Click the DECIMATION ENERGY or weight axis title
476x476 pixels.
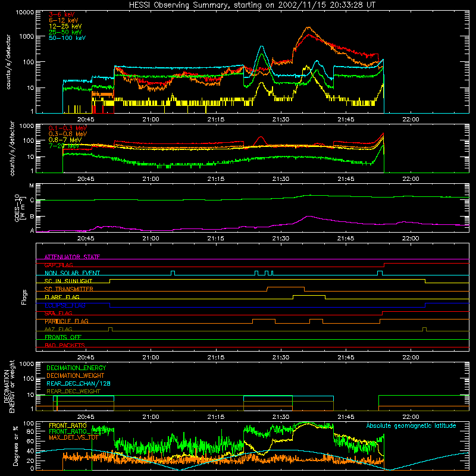pyautogui.click(x=9, y=386)
